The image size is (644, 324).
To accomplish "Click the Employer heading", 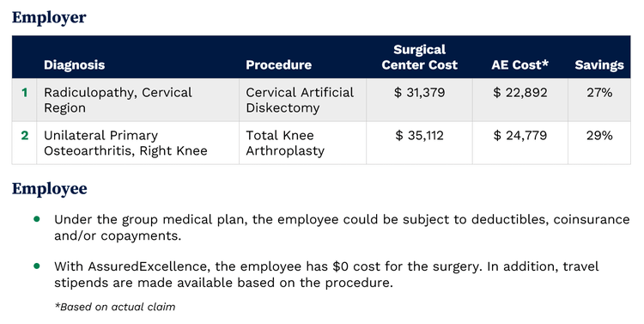I will point(49,17).
